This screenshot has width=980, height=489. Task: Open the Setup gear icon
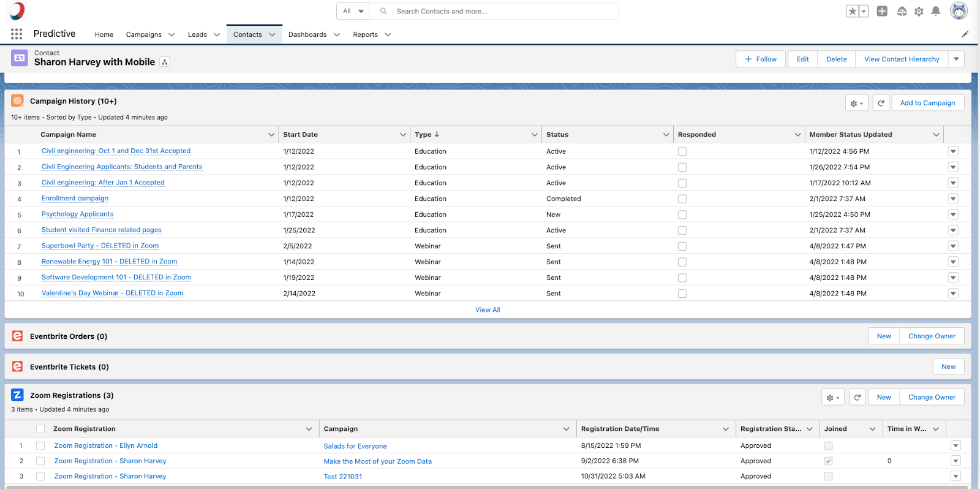click(x=919, y=11)
